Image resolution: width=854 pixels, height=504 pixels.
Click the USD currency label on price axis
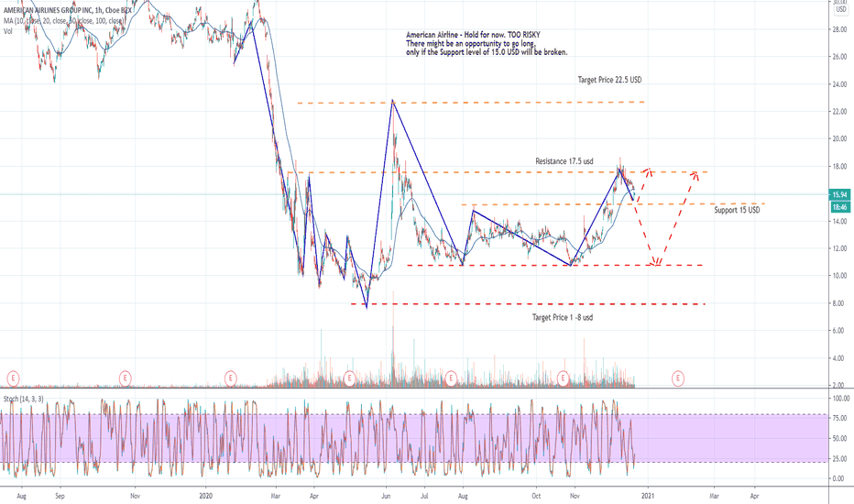(841, 9)
